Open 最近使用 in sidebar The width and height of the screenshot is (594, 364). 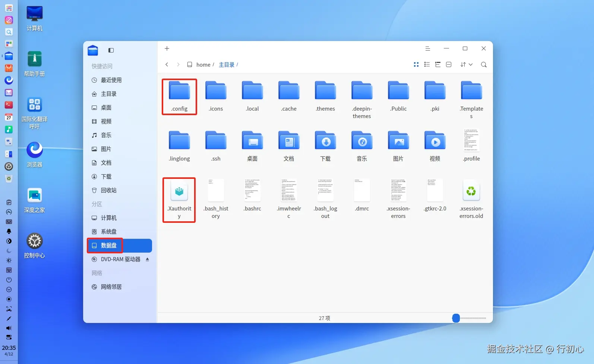click(120, 80)
